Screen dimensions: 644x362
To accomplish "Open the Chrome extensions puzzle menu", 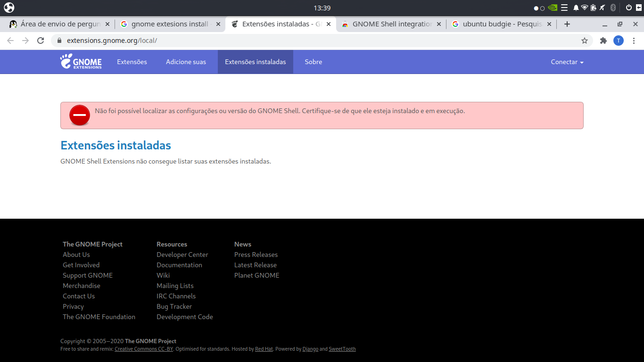I will (x=603, y=41).
